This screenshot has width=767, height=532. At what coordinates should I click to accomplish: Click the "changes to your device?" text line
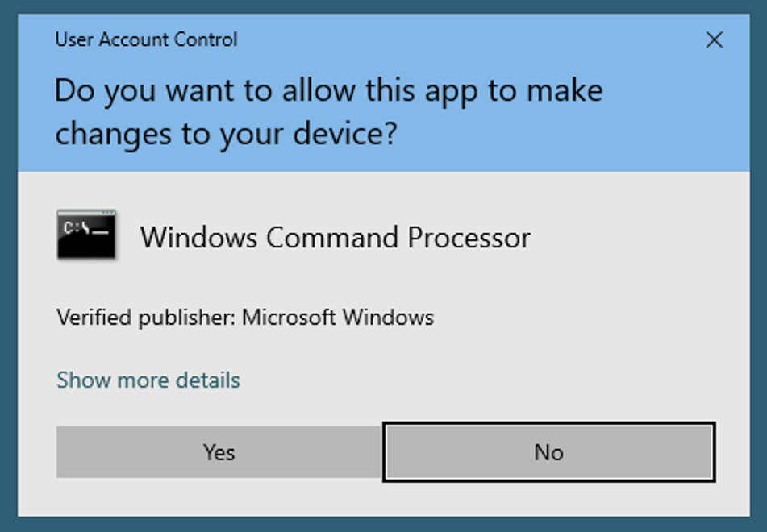pos(226,133)
